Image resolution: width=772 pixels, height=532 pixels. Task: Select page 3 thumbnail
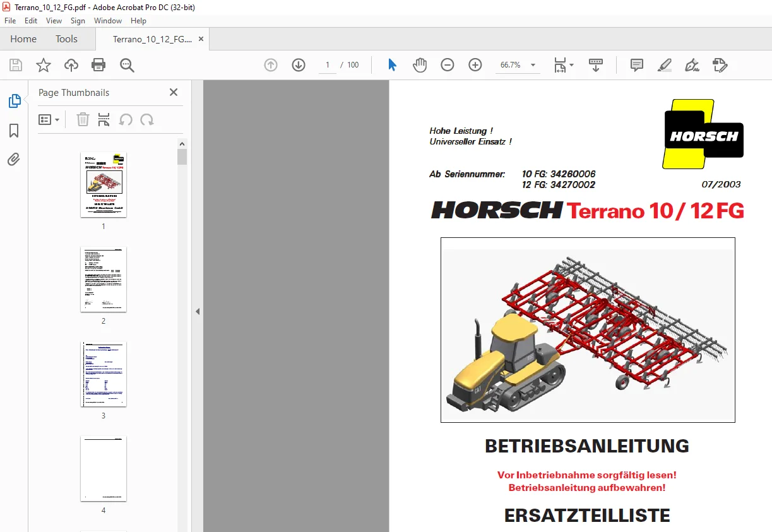104,374
